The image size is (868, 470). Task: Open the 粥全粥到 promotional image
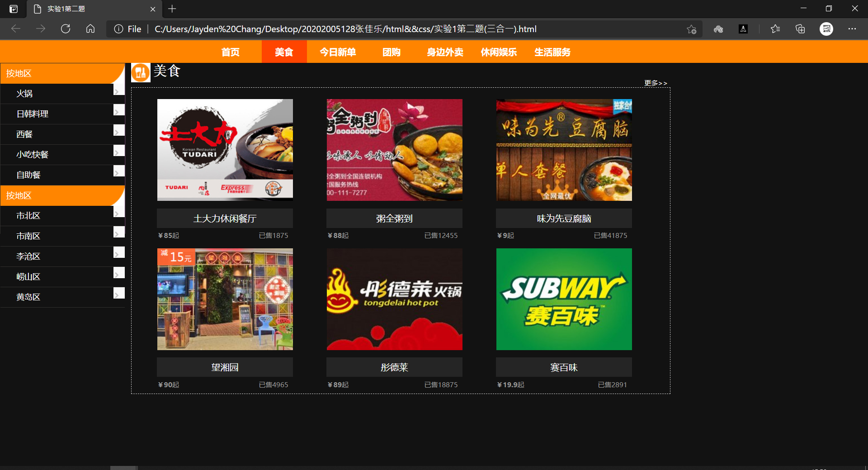coord(395,150)
